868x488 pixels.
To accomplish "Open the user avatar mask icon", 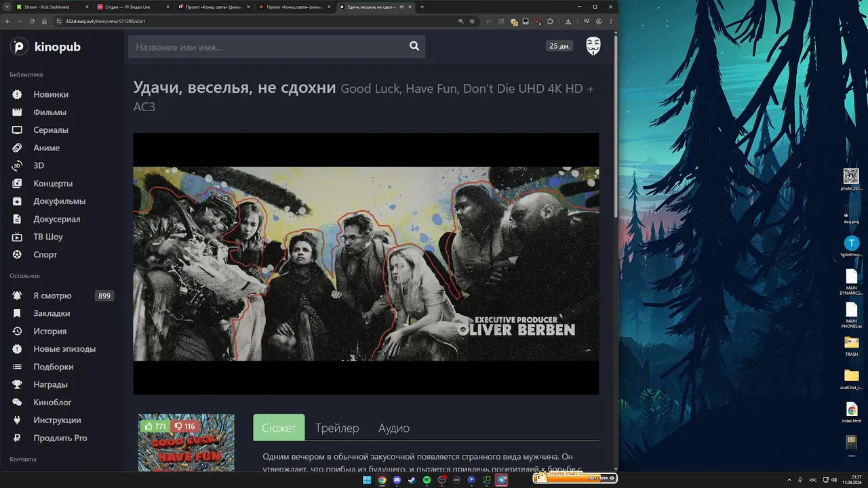I will (593, 46).
